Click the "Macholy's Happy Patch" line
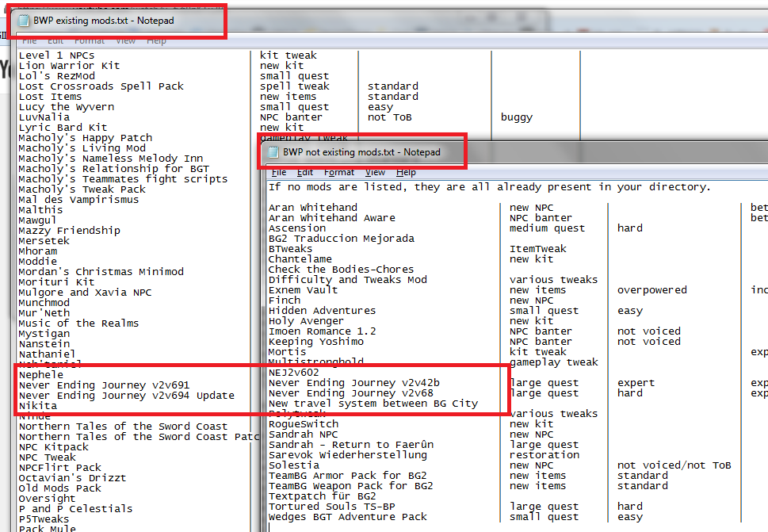The width and height of the screenshot is (768, 532). pyautogui.click(x=86, y=138)
